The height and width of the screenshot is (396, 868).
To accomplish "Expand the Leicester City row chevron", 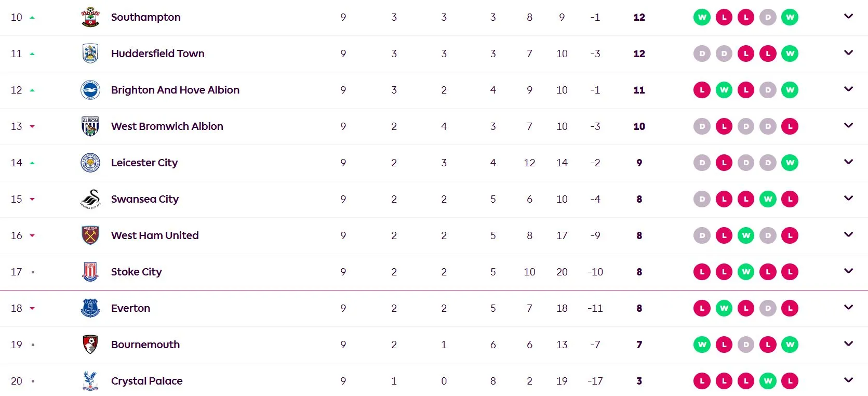I will coord(848,162).
